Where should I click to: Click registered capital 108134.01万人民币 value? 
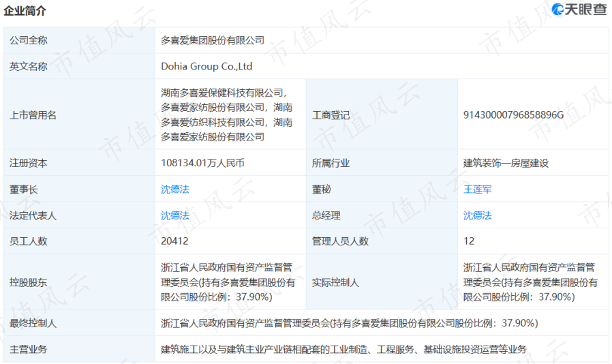pos(202,163)
